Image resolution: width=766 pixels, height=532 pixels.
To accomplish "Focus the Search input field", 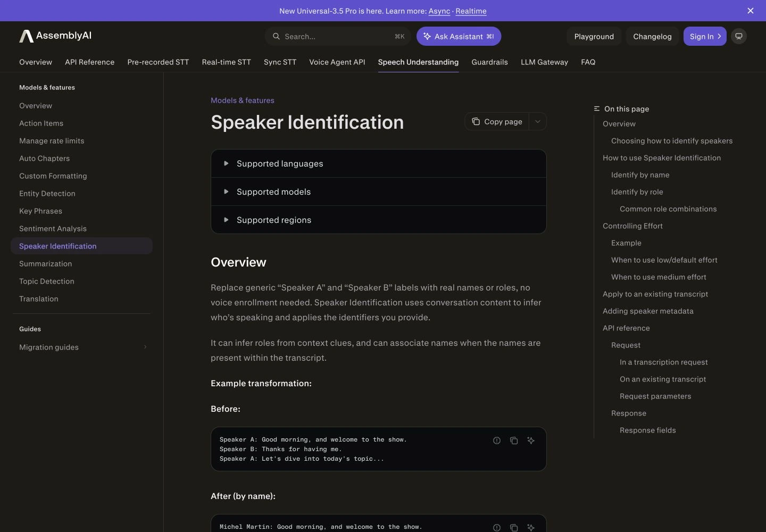I will click(x=338, y=36).
